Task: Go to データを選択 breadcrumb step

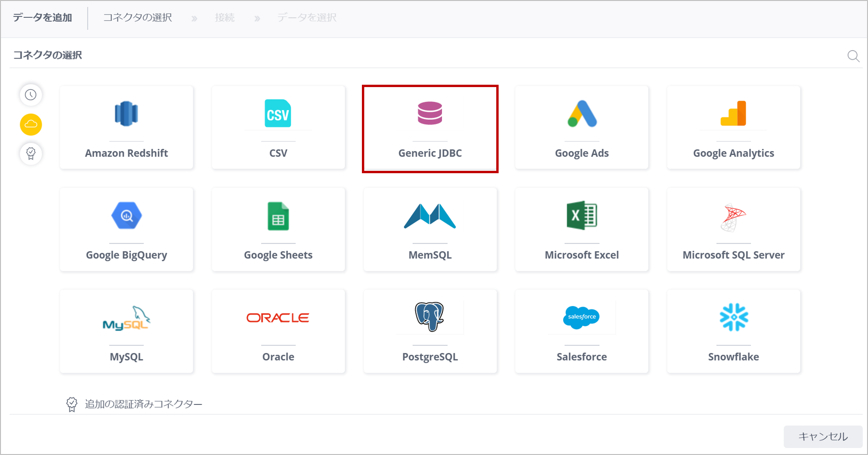Action: (307, 18)
